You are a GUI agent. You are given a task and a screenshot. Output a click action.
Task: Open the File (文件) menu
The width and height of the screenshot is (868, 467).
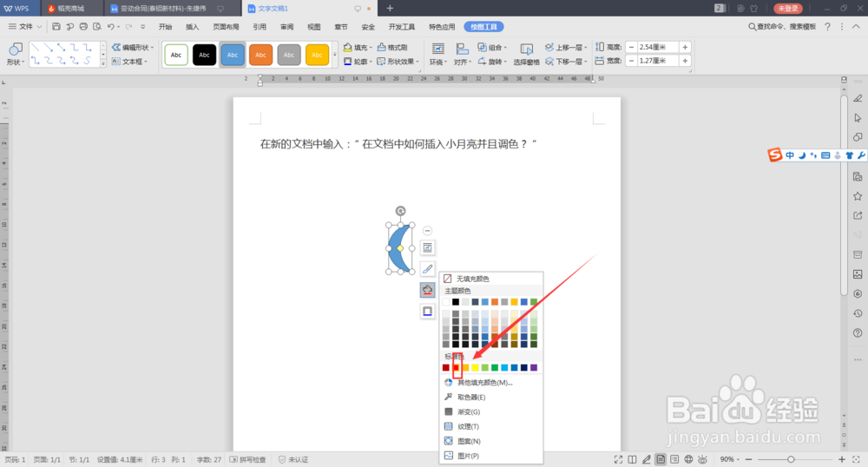pyautogui.click(x=25, y=27)
